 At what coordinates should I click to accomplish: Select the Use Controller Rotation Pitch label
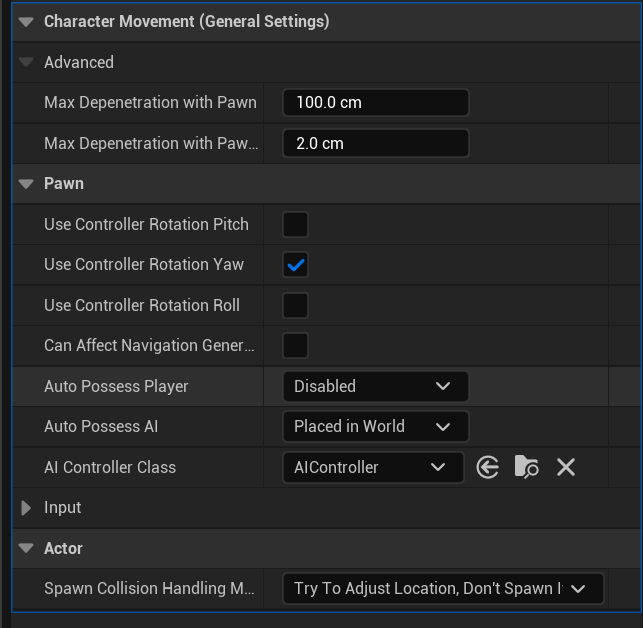click(146, 224)
